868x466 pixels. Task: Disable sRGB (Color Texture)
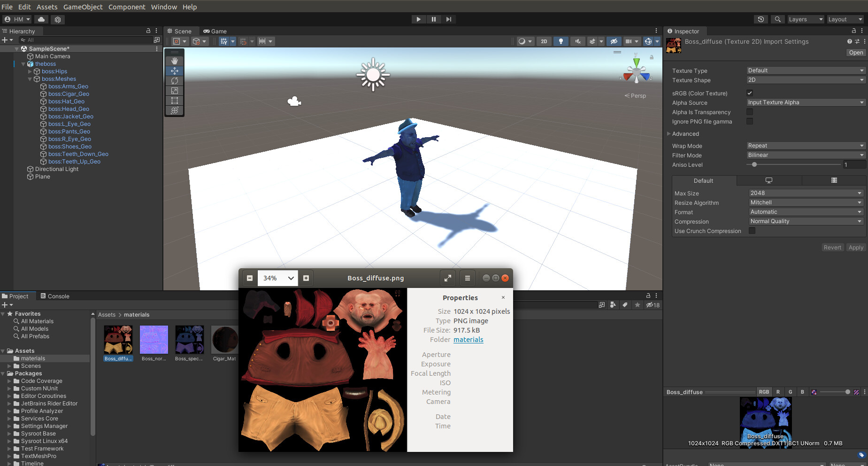pyautogui.click(x=750, y=93)
